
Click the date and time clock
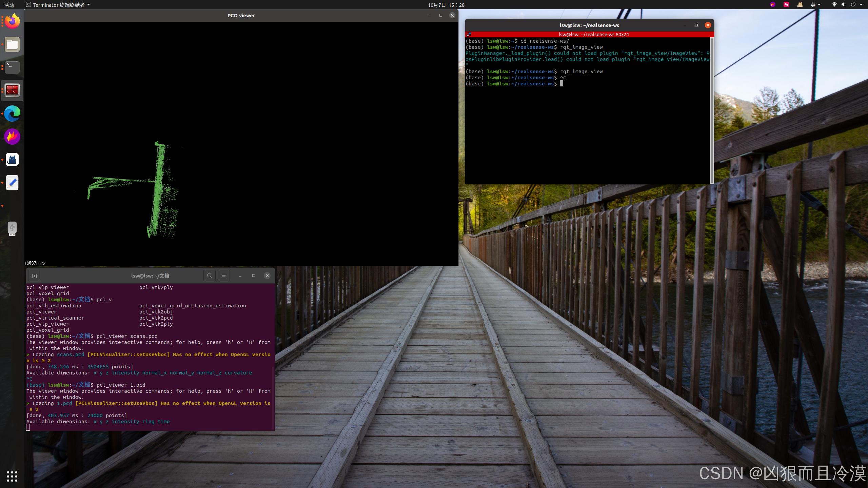tap(446, 5)
